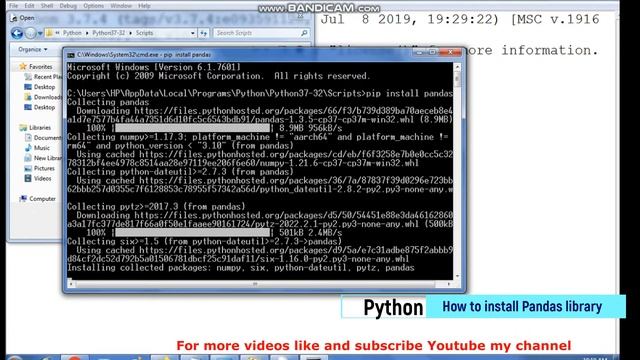Click the cmd horizontal scrollbar thumb

pyautogui.click(x=255, y=284)
